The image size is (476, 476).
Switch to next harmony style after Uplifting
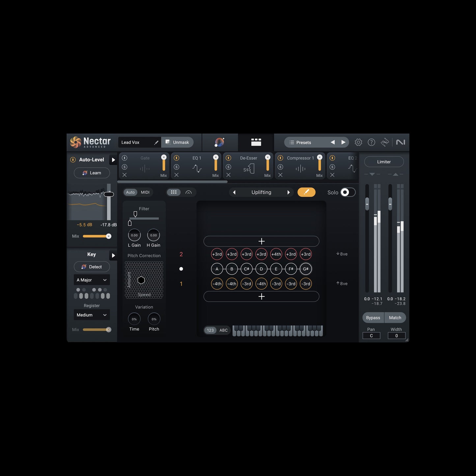(289, 192)
